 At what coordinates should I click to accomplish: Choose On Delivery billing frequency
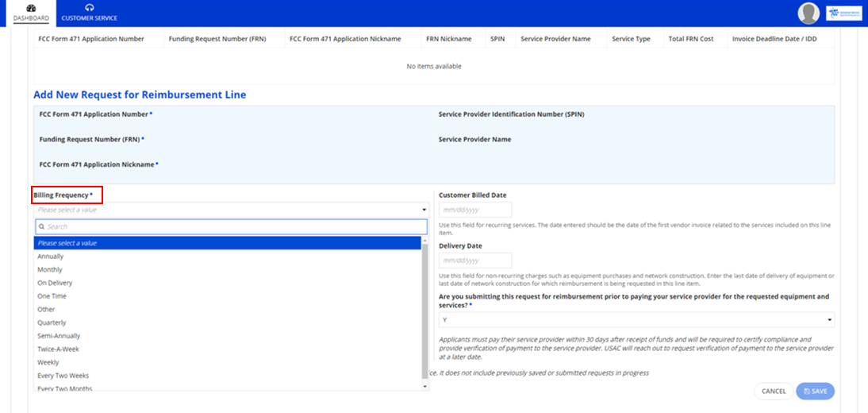point(228,283)
